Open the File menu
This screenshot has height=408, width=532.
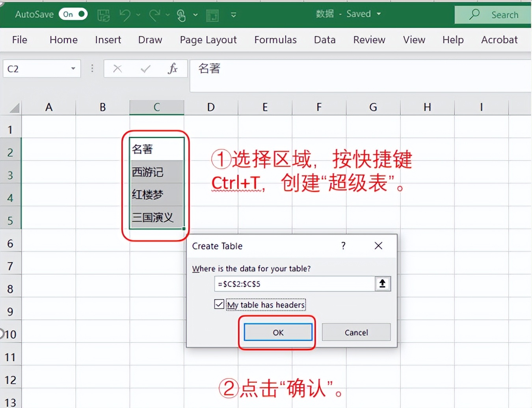(x=20, y=40)
